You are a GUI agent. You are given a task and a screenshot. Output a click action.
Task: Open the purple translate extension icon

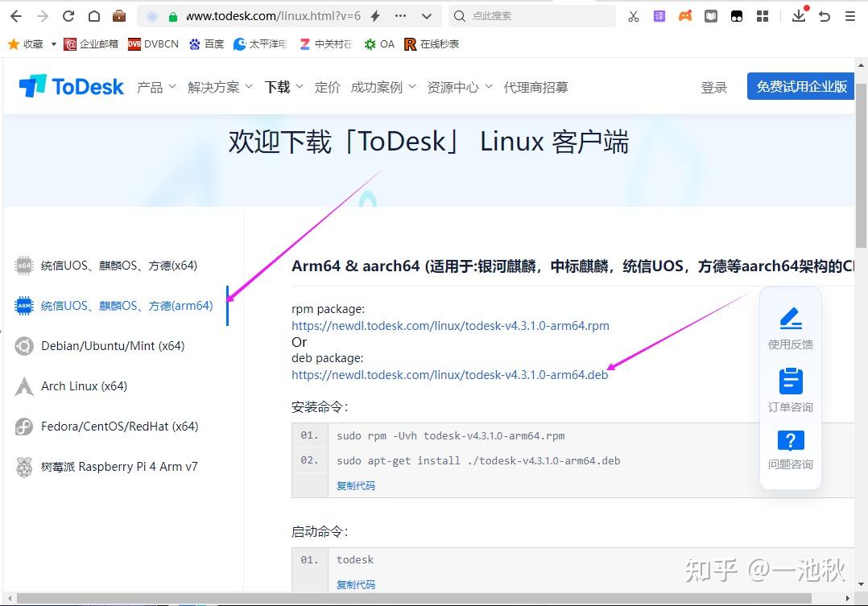(x=659, y=16)
